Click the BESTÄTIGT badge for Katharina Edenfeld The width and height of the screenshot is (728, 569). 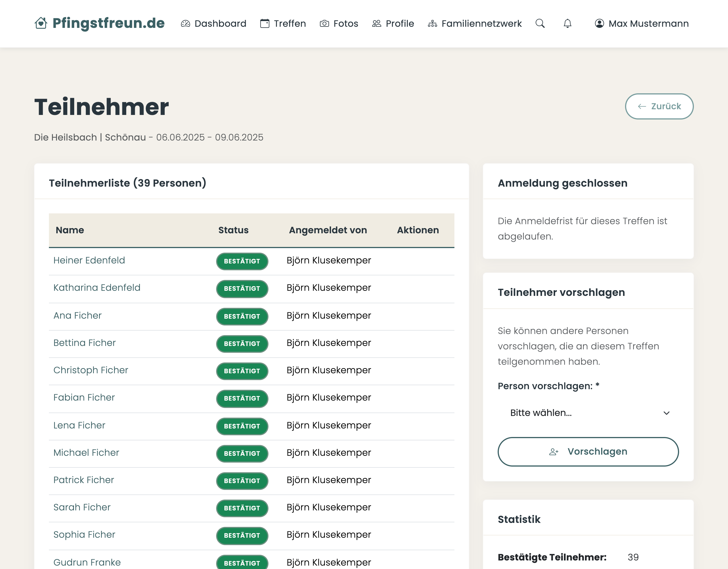pyautogui.click(x=242, y=289)
